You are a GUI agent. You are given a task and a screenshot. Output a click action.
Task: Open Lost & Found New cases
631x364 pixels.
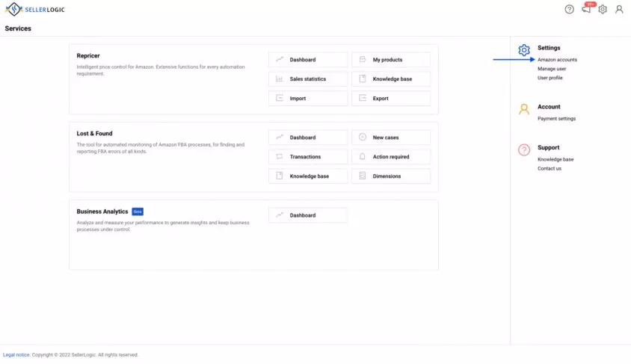[391, 137]
